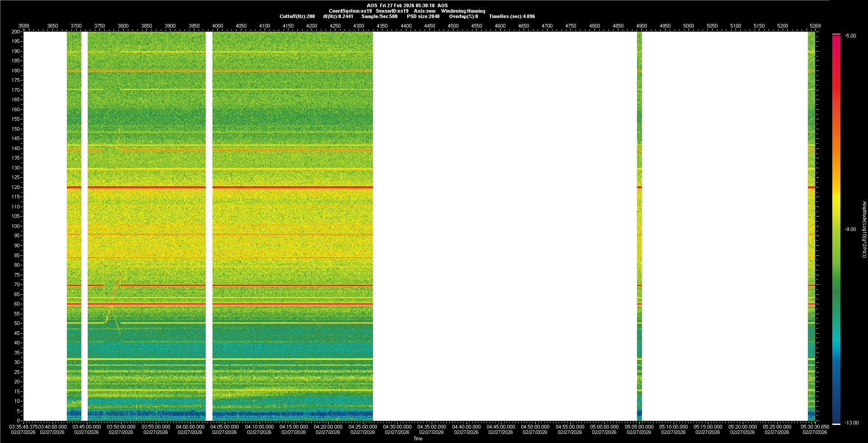Click the Sample/Sec:500 header parameter

(x=379, y=16)
